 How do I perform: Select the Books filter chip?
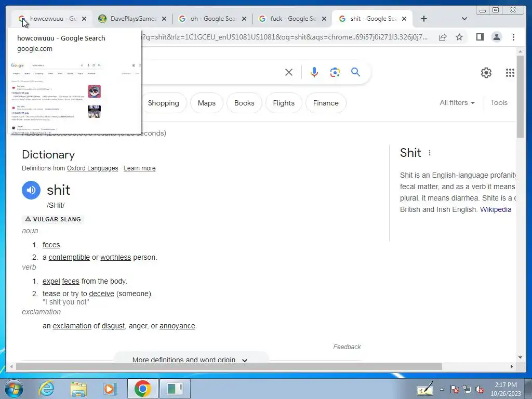244,103
